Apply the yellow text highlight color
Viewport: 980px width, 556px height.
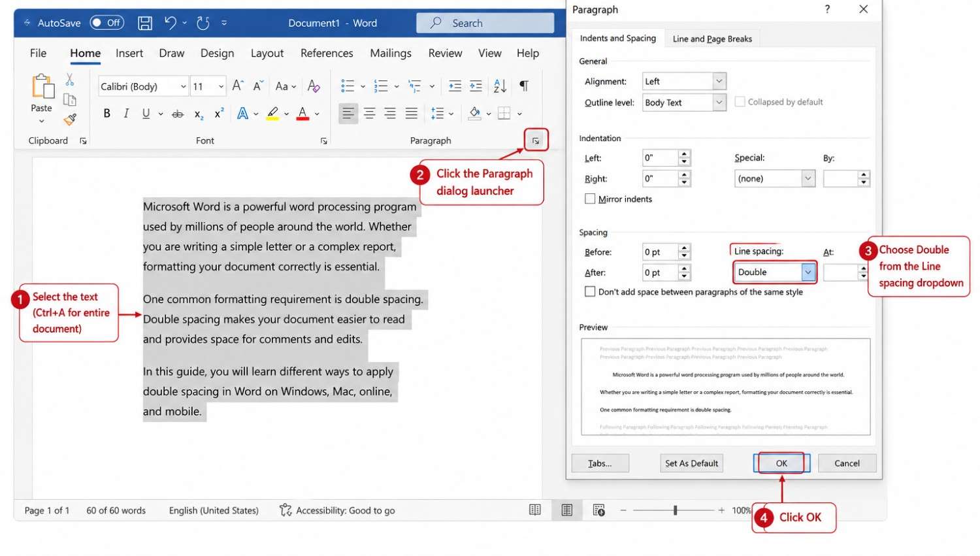coord(272,114)
